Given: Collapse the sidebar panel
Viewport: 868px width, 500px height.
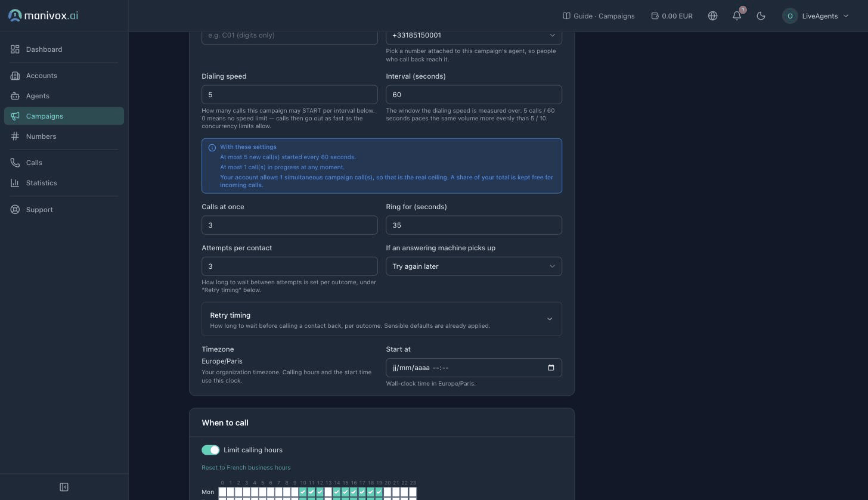Looking at the screenshot, I should tap(64, 487).
